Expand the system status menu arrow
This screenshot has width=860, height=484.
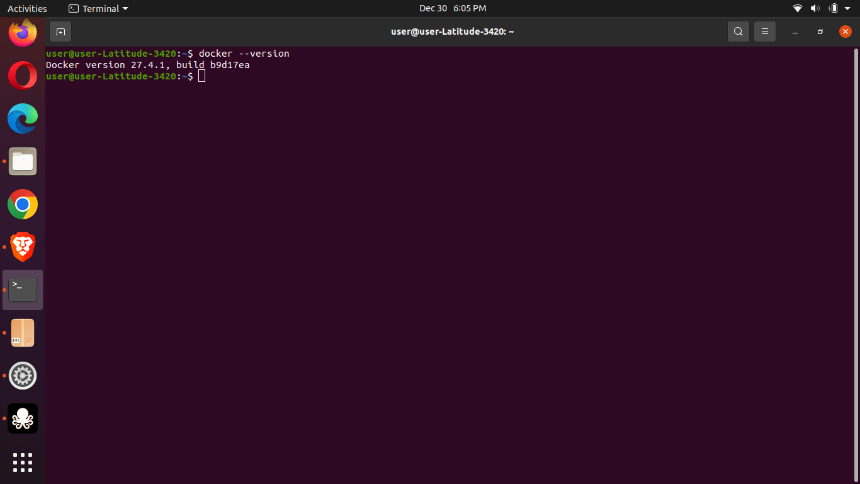[x=847, y=8]
